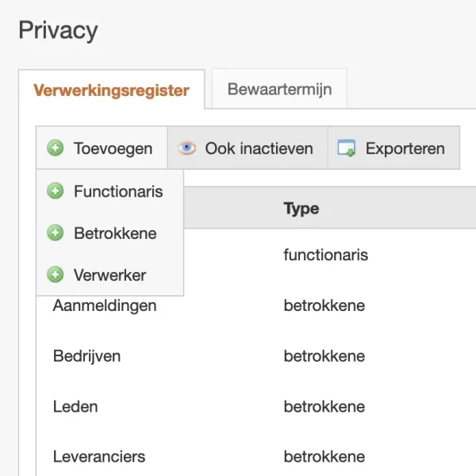Choose Functionaris from the Toevoegen menu
Viewport: 476px width, 476px height.
point(118,191)
